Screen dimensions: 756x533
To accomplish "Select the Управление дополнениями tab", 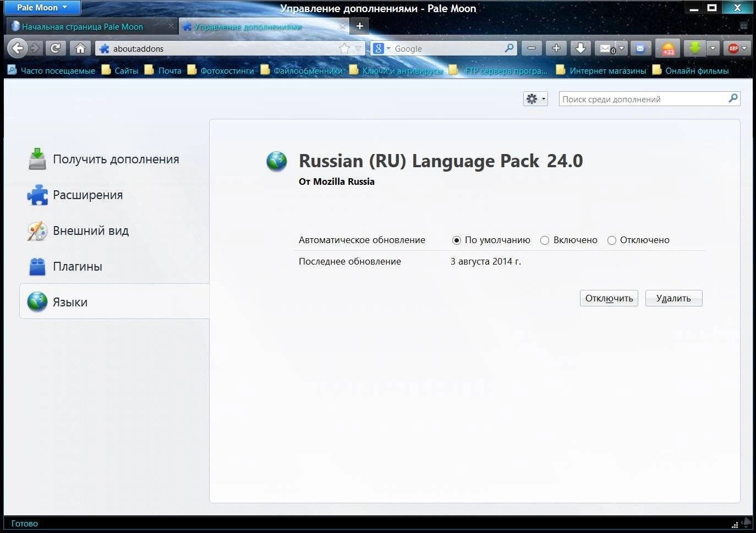I will click(x=248, y=26).
